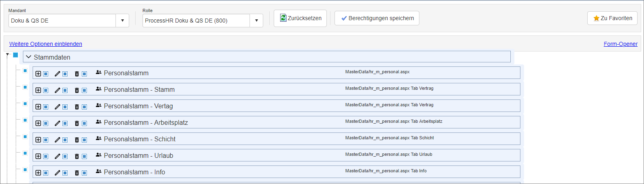644x184 pixels.
Task: Click the trash icon in Personalstamm - Arbeitsplatz row
Action: coord(77,123)
